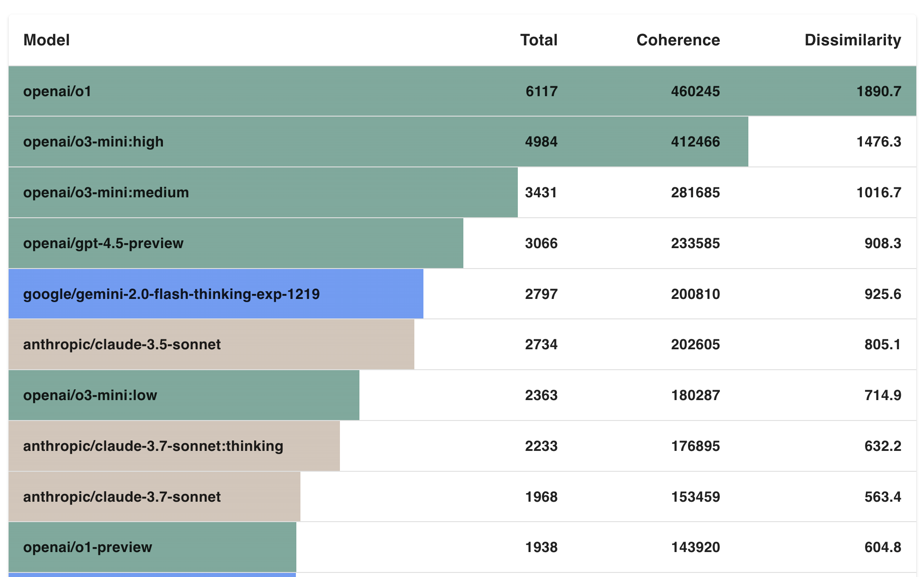
Task: Click dissimilarity value 805.1
Action: [x=883, y=344]
